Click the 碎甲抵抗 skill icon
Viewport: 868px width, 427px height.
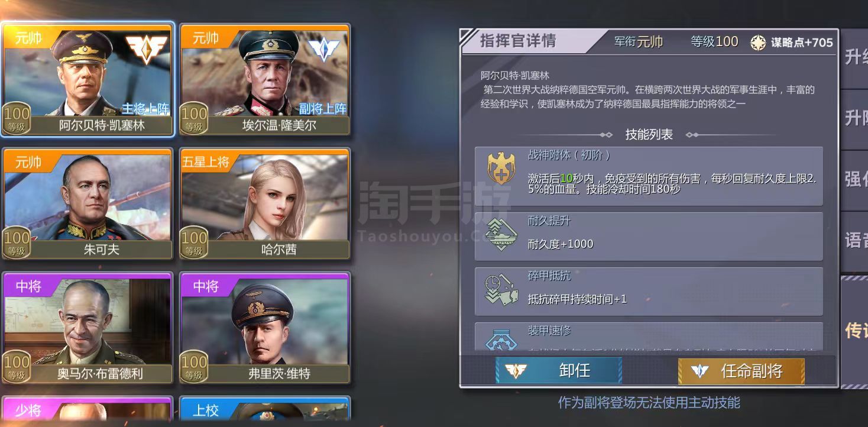click(501, 290)
